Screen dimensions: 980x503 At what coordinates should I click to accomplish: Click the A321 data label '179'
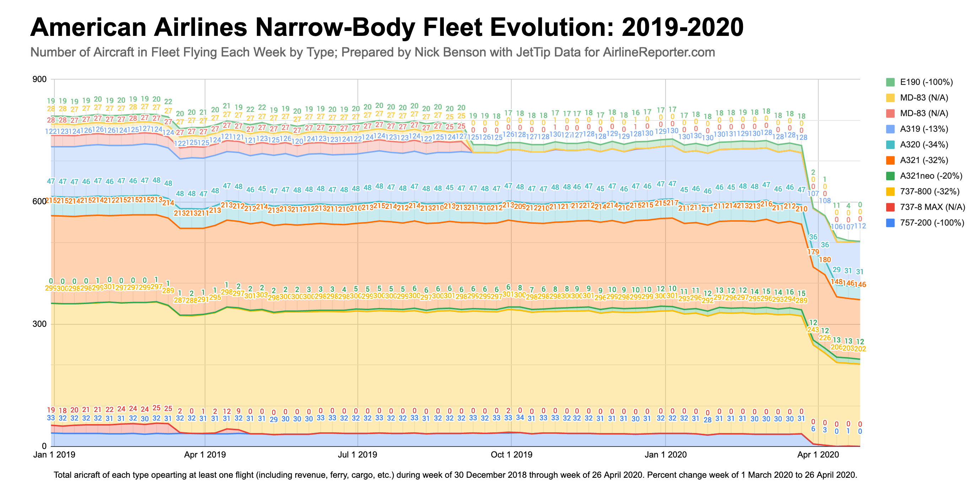813,252
